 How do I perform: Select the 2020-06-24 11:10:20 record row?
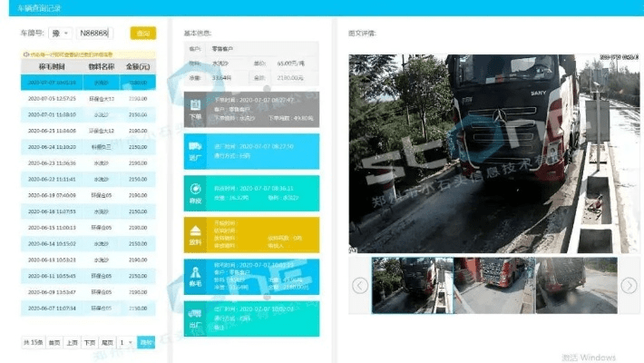tap(88, 146)
